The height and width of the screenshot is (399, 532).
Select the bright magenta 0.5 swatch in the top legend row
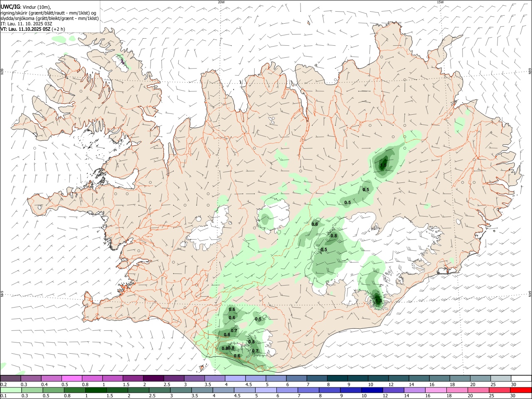[x=71, y=379]
